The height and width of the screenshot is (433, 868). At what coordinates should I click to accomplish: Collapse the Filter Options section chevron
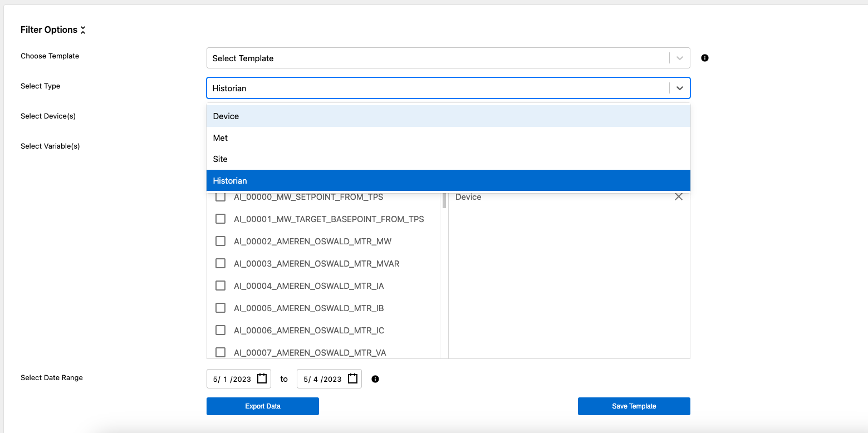pyautogui.click(x=83, y=30)
